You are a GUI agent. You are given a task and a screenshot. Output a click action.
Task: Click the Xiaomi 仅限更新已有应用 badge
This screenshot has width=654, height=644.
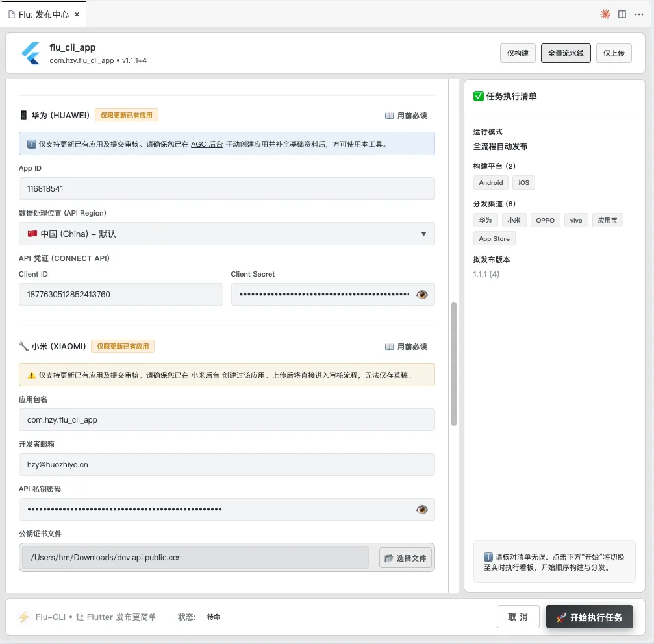click(123, 346)
